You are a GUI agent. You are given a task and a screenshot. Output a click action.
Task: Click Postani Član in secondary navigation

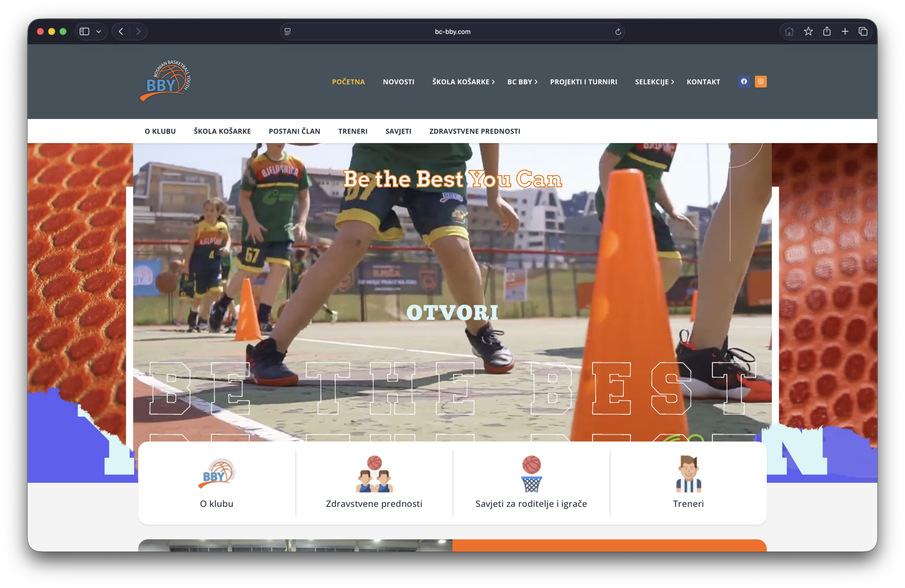pos(294,131)
